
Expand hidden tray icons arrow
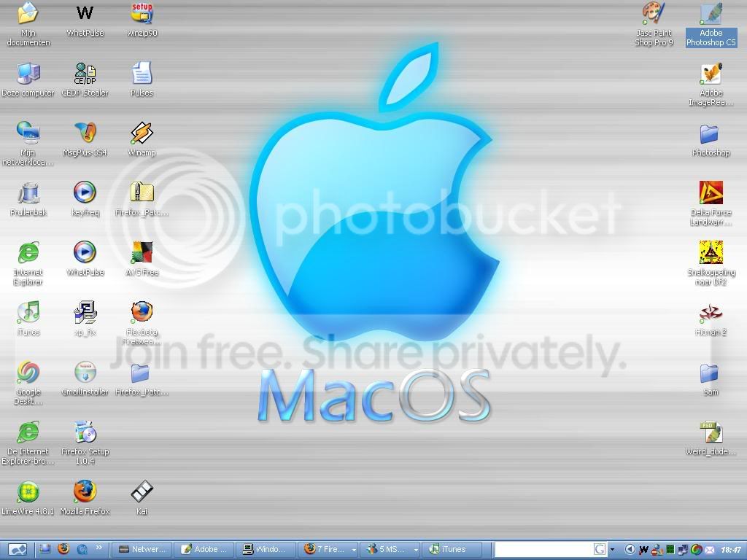(630, 550)
